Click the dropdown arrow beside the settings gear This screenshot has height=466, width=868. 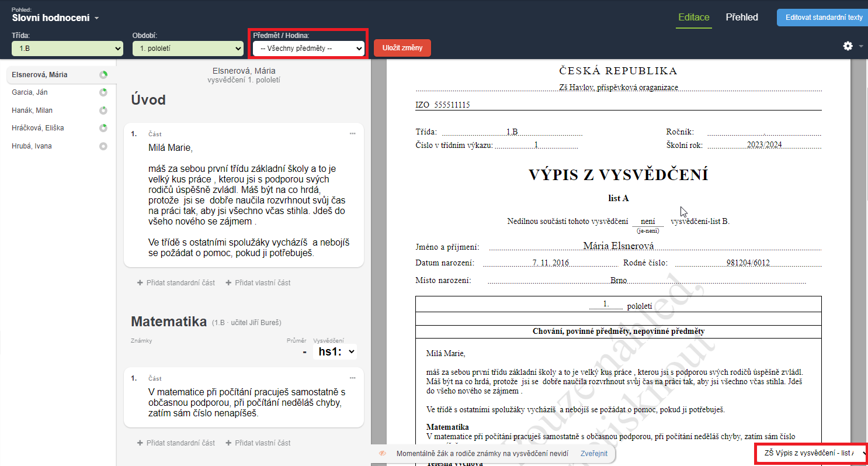point(861,46)
